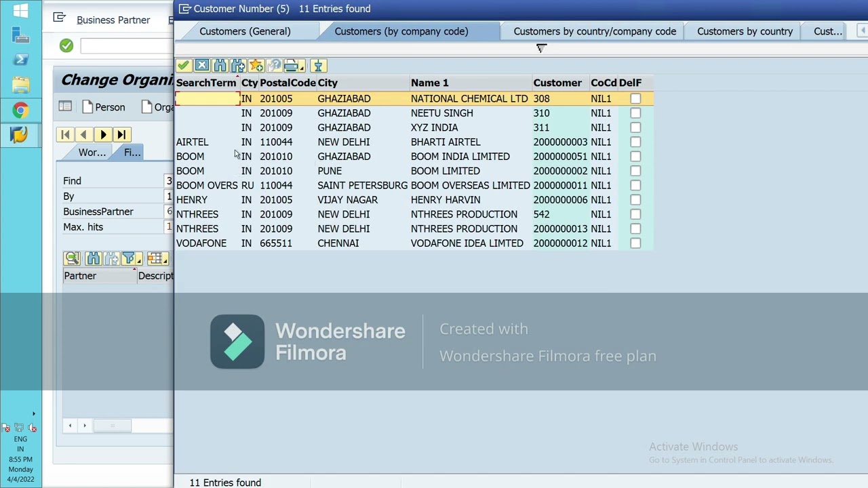Open the Wor... tab in the Business Partner locator

pos(92,152)
